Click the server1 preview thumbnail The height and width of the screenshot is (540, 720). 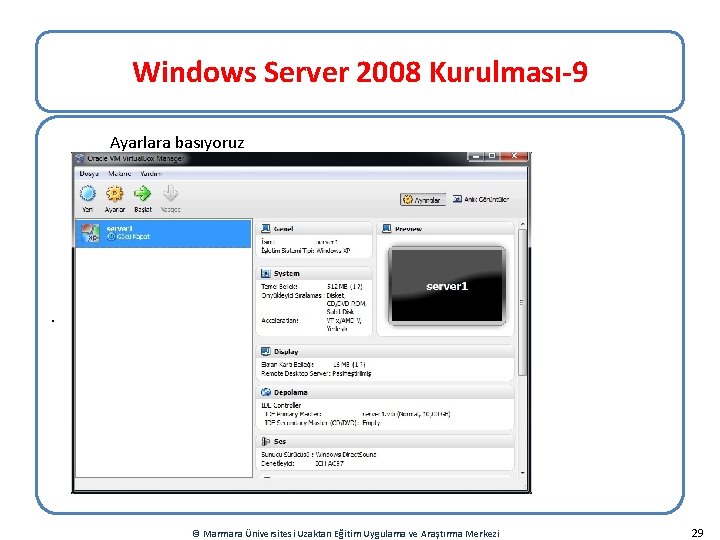pos(447,286)
